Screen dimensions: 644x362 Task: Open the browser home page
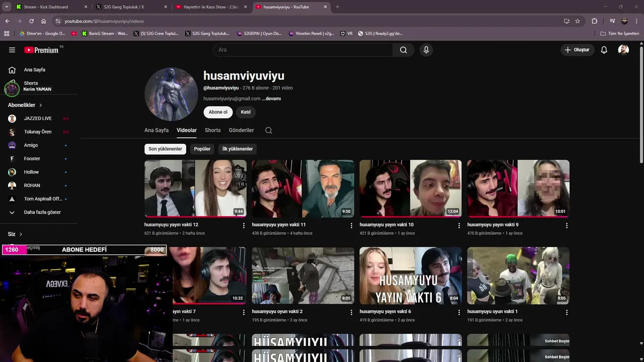click(x=44, y=21)
